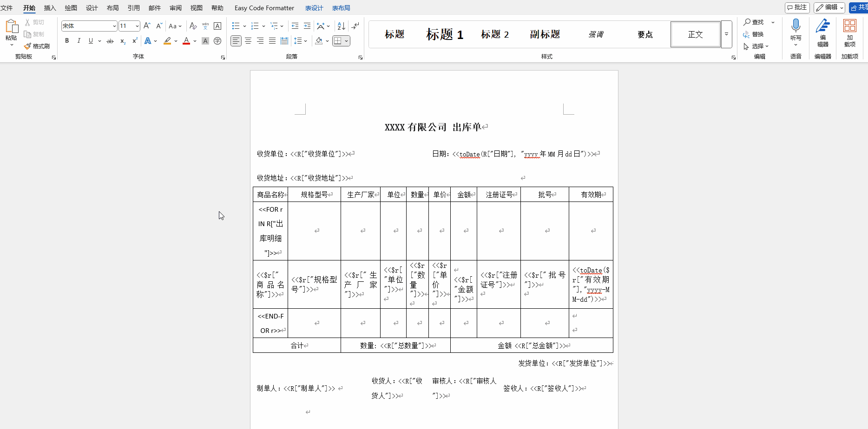Switch to the Table Design (表设计) tab

point(314,8)
